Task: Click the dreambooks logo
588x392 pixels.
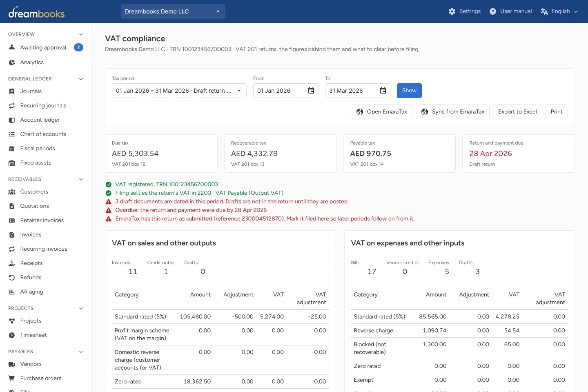Action: click(x=36, y=12)
